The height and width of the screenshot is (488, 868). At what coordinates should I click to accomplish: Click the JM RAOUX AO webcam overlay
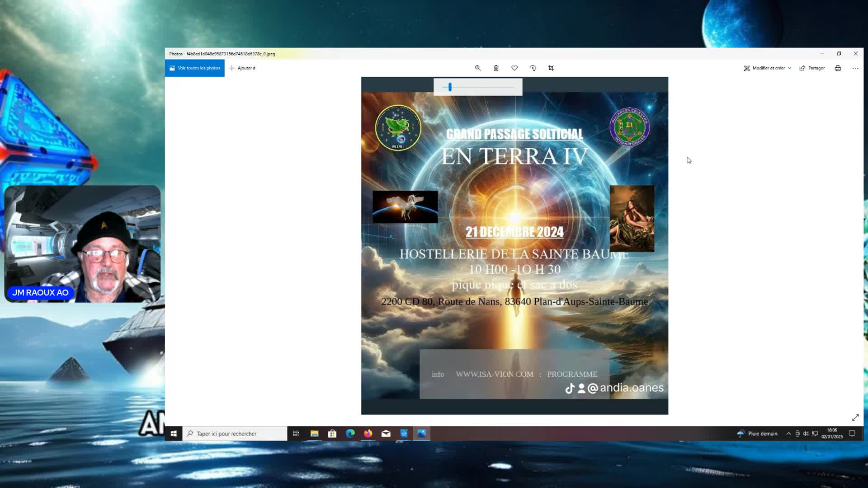pos(82,244)
